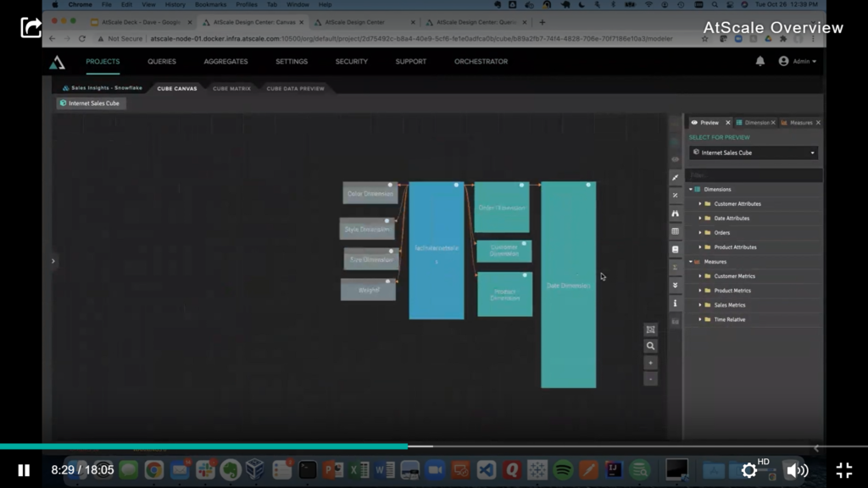Open the PROJECTS navigation tab
Screen dimensions: 868x488
pos(103,61)
